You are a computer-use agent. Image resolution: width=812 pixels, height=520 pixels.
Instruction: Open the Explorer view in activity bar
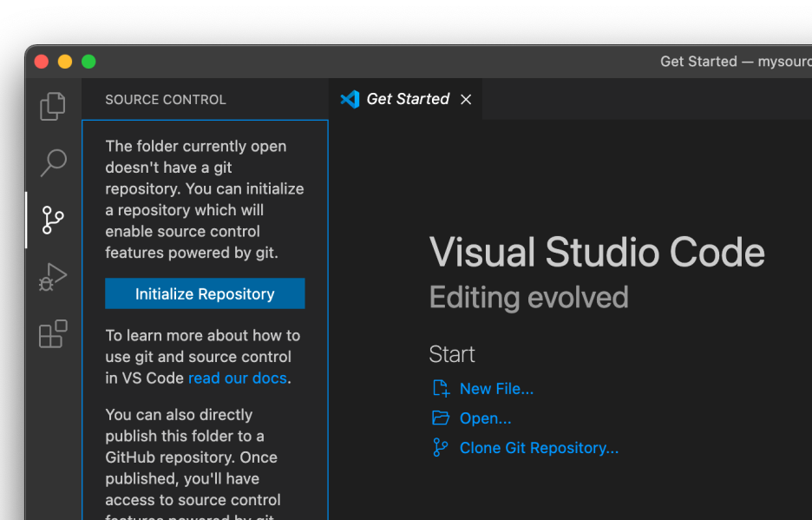tap(53, 106)
